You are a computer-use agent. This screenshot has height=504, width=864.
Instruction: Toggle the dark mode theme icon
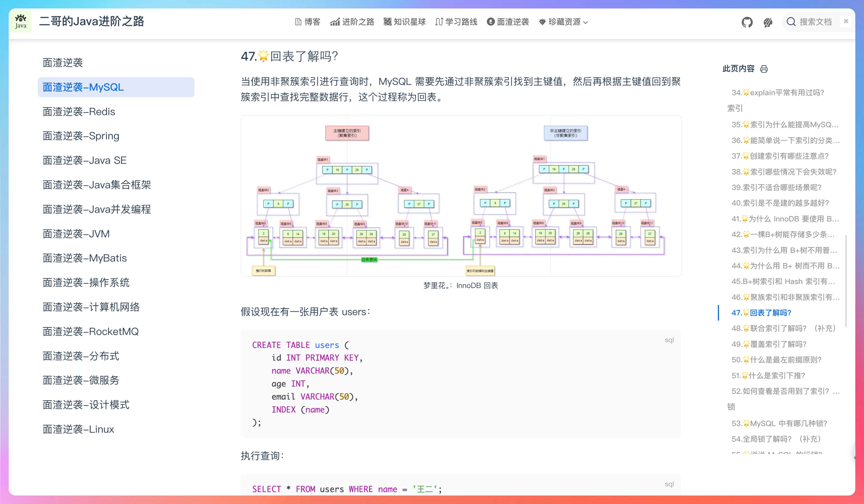(768, 22)
